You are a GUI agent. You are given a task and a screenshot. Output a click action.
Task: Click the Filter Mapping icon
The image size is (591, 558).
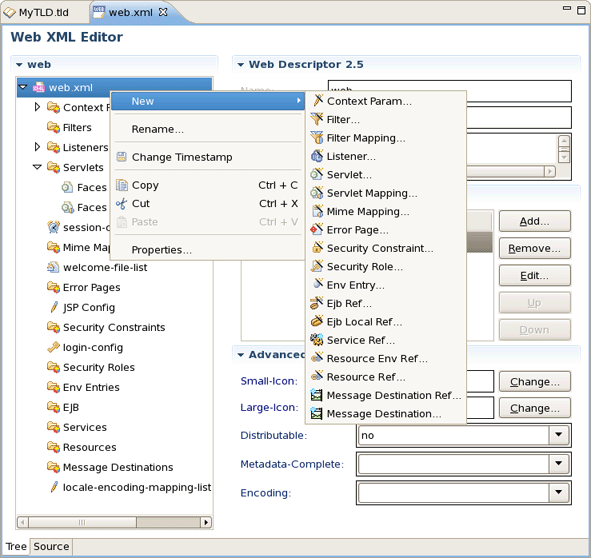point(317,137)
